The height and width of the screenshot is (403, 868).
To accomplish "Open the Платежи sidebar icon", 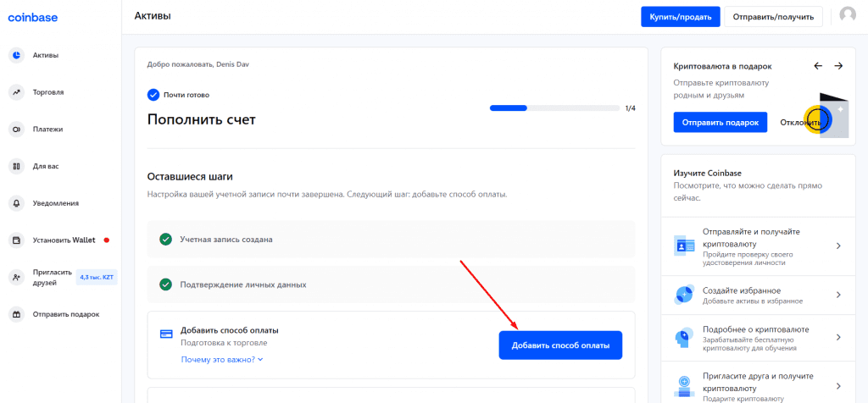I will click(x=17, y=130).
